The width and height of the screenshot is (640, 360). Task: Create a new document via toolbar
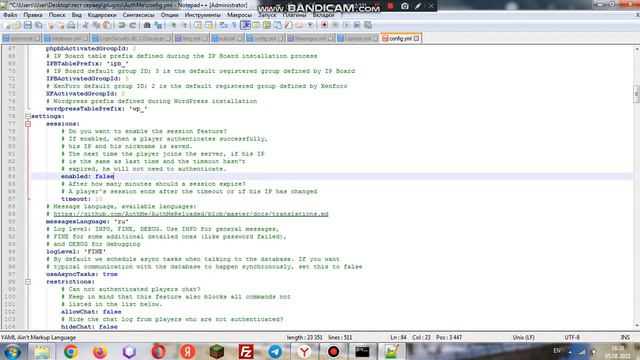pyautogui.click(x=7, y=25)
